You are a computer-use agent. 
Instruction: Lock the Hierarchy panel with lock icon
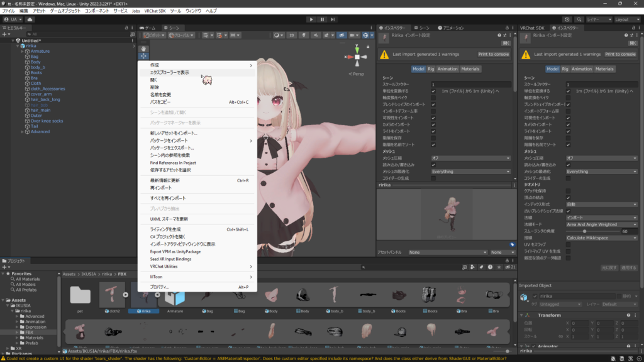(x=126, y=28)
